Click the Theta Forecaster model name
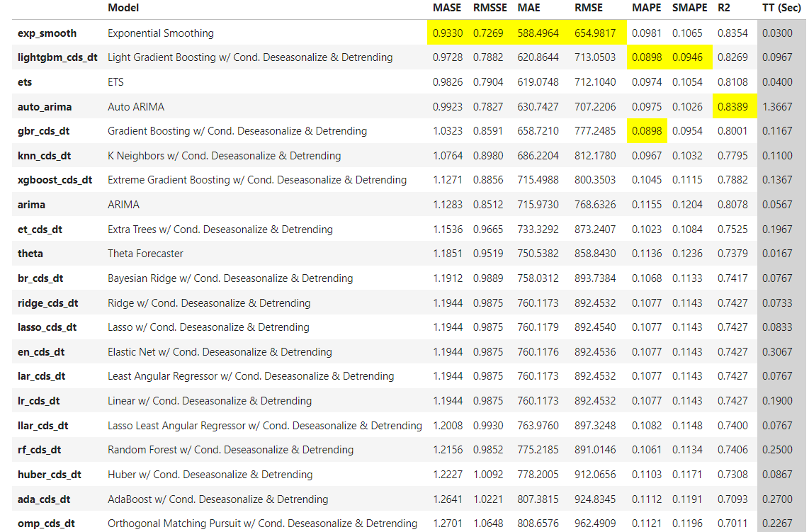The width and height of the screenshot is (809, 532). coord(145,254)
